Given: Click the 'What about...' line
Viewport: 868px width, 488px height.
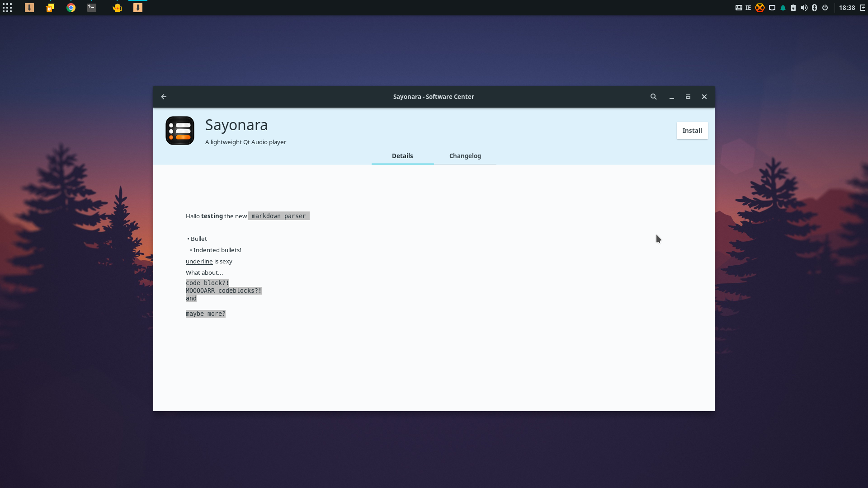Looking at the screenshot, I should click(x=204, y=272).
